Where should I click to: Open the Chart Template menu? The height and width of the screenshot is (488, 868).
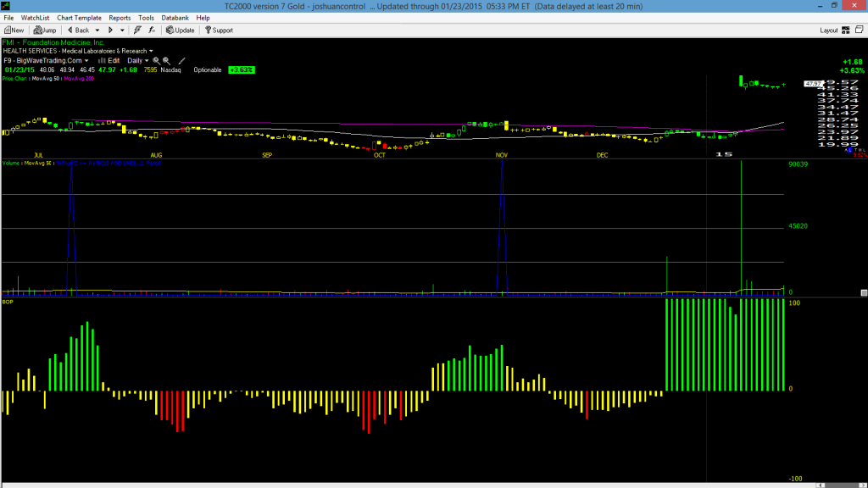coord(79,18)
